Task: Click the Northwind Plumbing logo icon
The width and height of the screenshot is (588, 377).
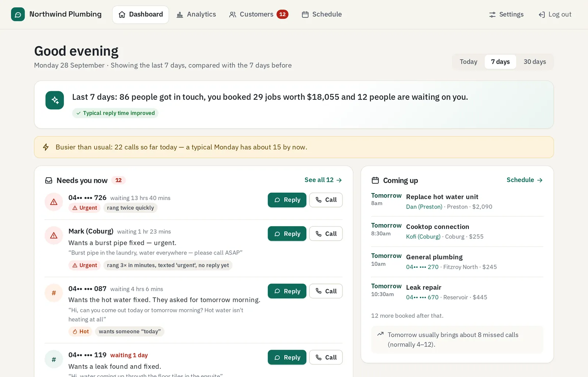Action: (18, 14)
